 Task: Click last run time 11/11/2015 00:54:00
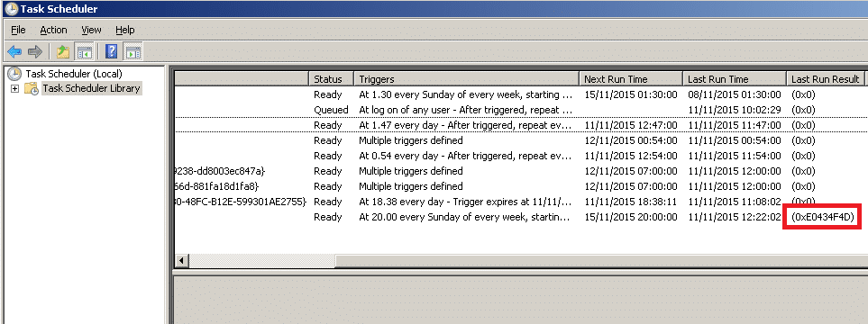734,140
